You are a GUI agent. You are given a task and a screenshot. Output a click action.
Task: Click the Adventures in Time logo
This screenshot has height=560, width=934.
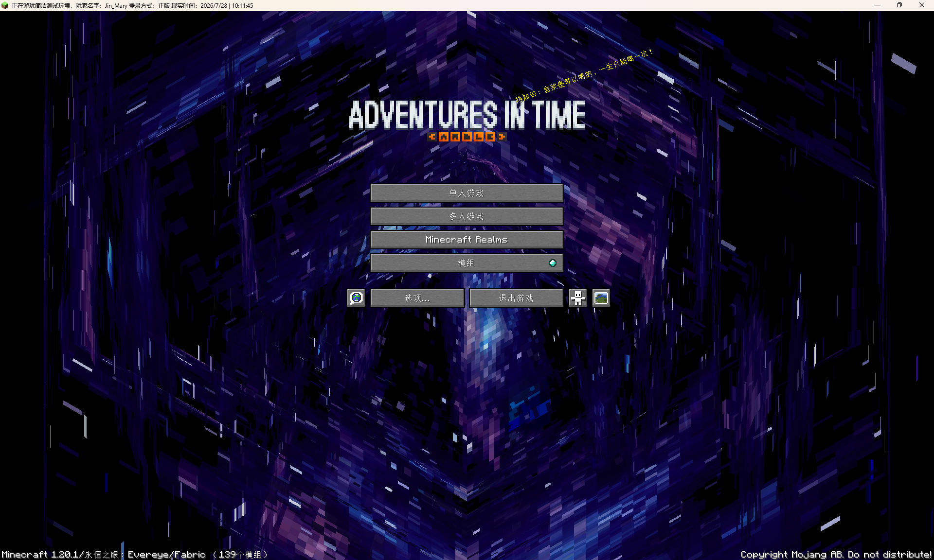tap(467, 120)
